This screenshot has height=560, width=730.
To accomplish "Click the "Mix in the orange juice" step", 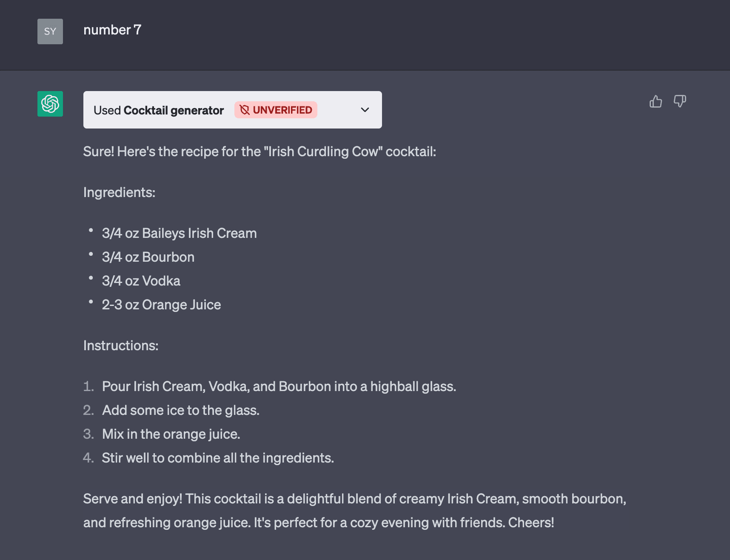I will click(171, 434).
